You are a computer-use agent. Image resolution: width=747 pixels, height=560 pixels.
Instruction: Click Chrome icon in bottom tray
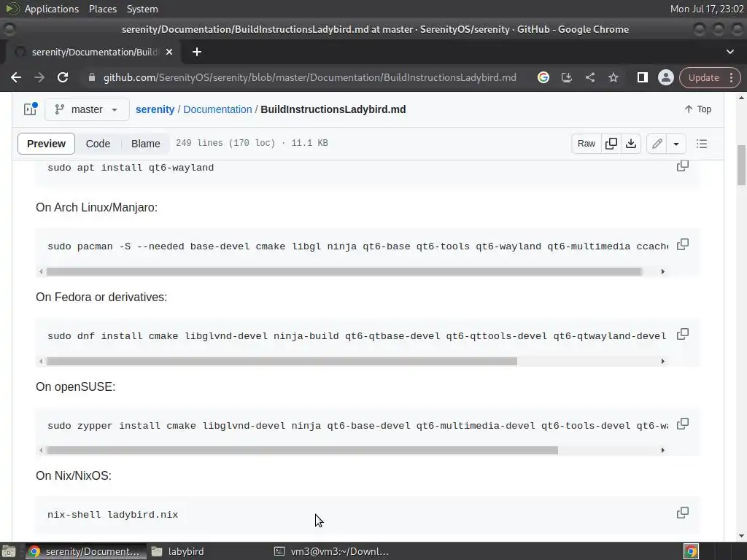691,551
